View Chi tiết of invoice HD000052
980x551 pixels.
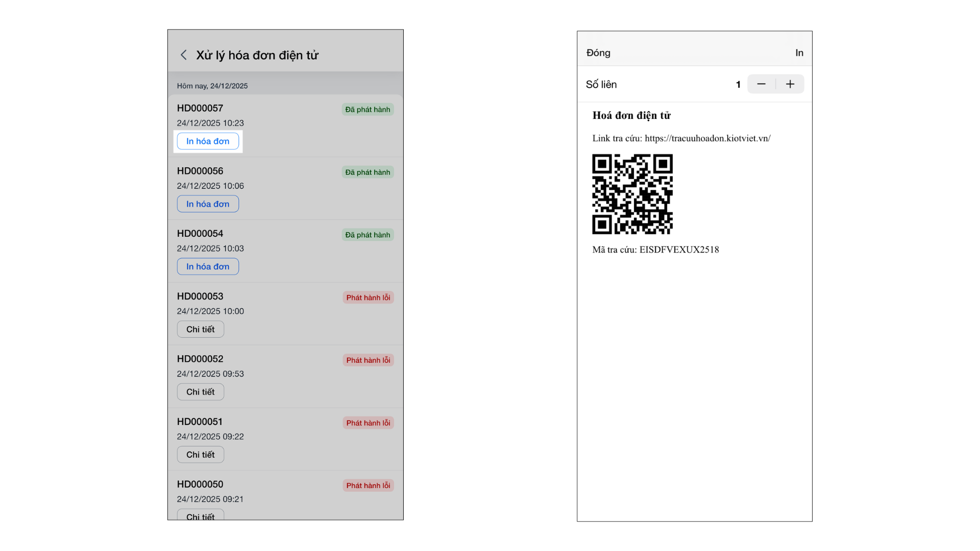tap(200, 392)
